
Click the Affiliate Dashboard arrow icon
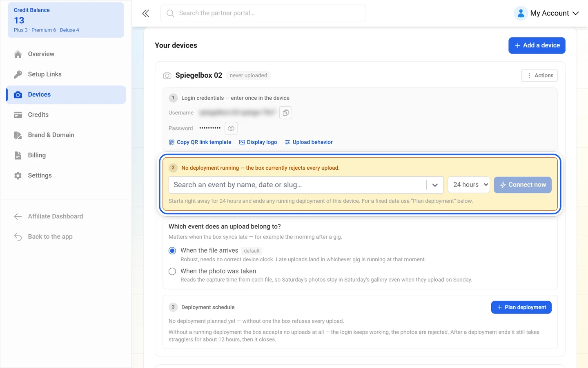pos(18,217)
